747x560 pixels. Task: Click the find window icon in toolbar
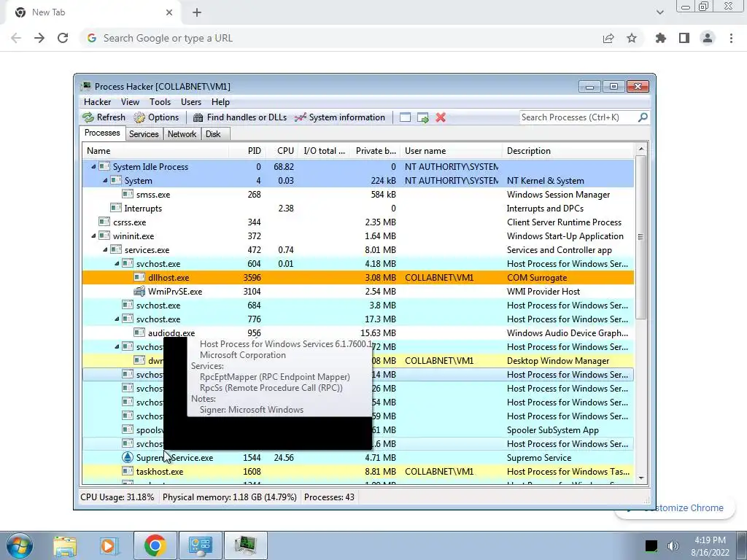point(405,117)
